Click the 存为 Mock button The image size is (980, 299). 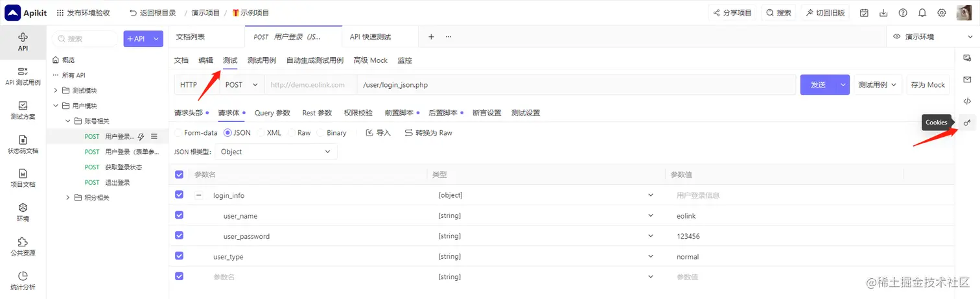[x=928, y=85]
